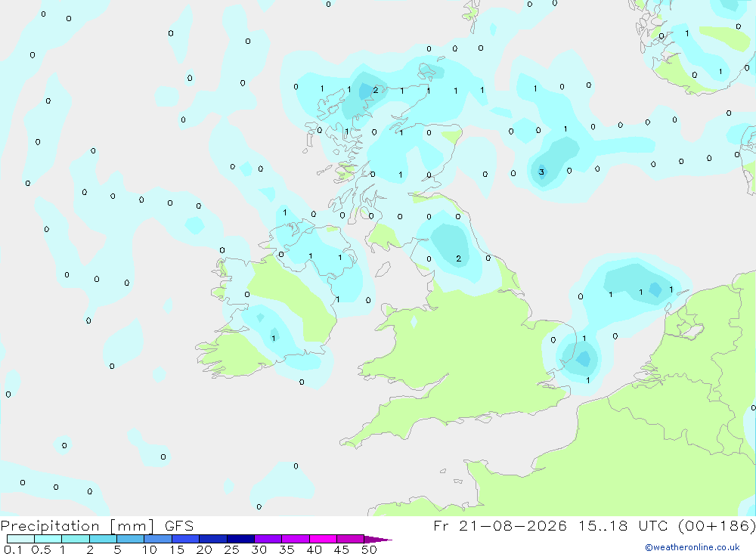Click the legend label '45'
Screen dimensions: 756x554
(x=342, y=549)
